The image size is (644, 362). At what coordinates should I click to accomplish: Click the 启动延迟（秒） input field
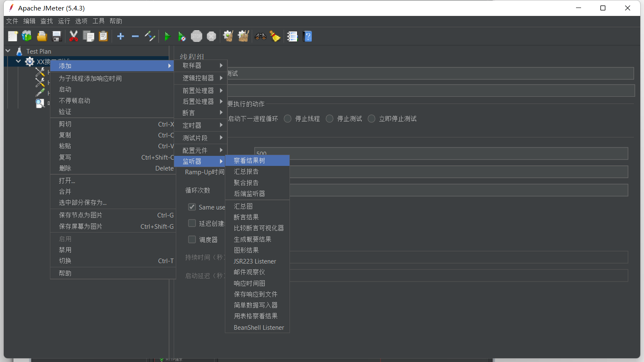[459, 276]
